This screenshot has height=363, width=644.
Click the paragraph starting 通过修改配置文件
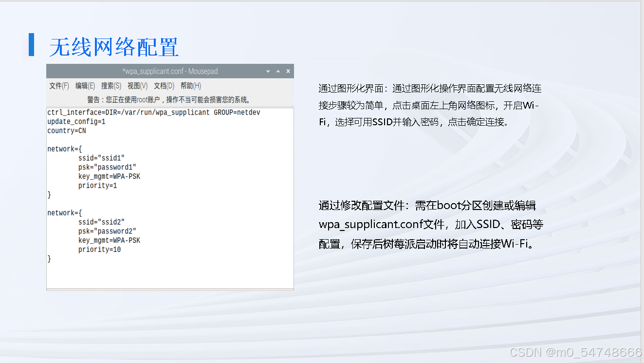tap(431, 225)
